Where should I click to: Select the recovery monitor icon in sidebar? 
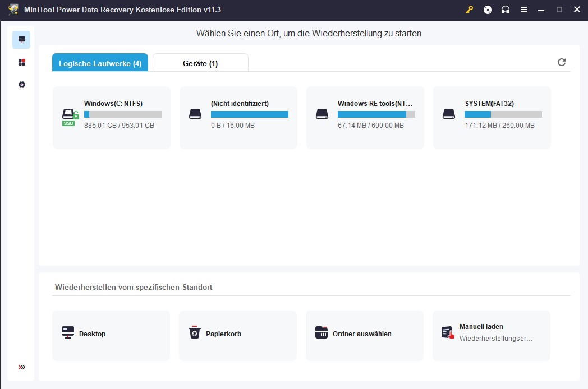tap(21, 40)
